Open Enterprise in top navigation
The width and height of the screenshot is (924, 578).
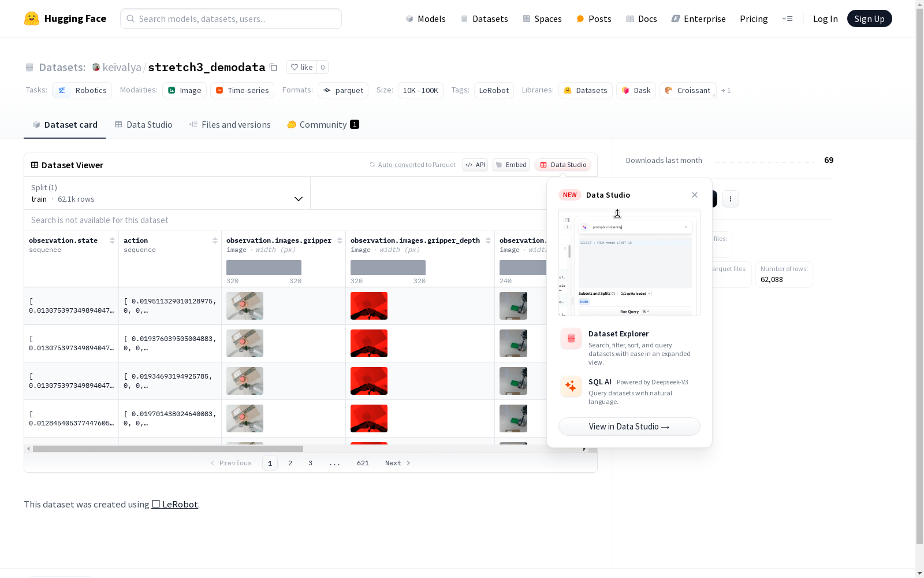point(699,18)
